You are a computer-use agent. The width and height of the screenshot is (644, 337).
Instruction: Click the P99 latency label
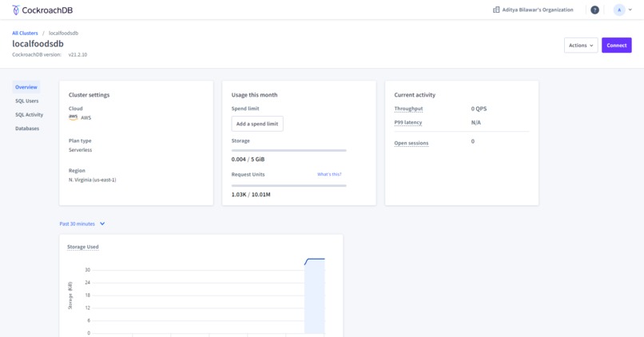tap(407, 123)
